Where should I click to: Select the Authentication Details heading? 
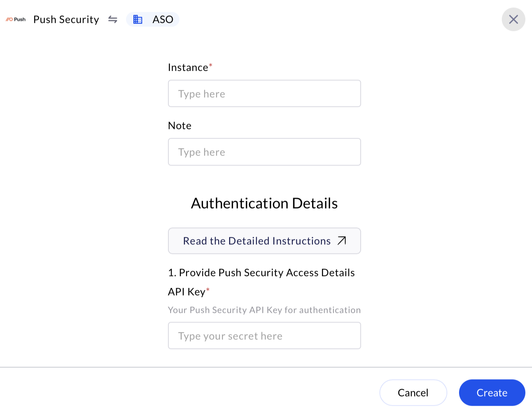click(x=264, y=203)
